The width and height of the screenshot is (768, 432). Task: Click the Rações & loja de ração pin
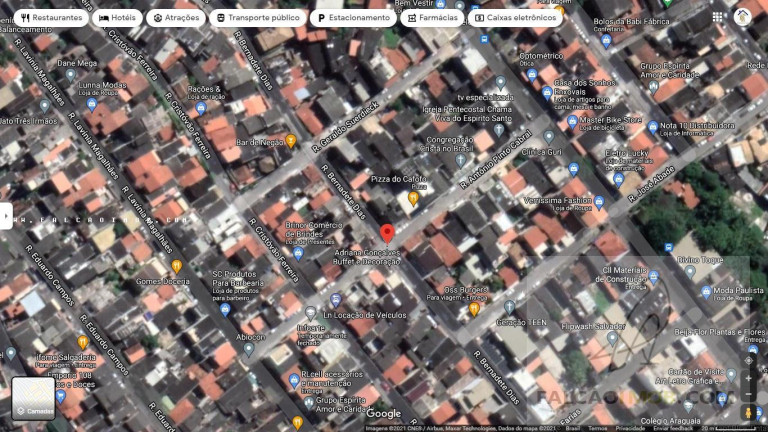point(201,108)
